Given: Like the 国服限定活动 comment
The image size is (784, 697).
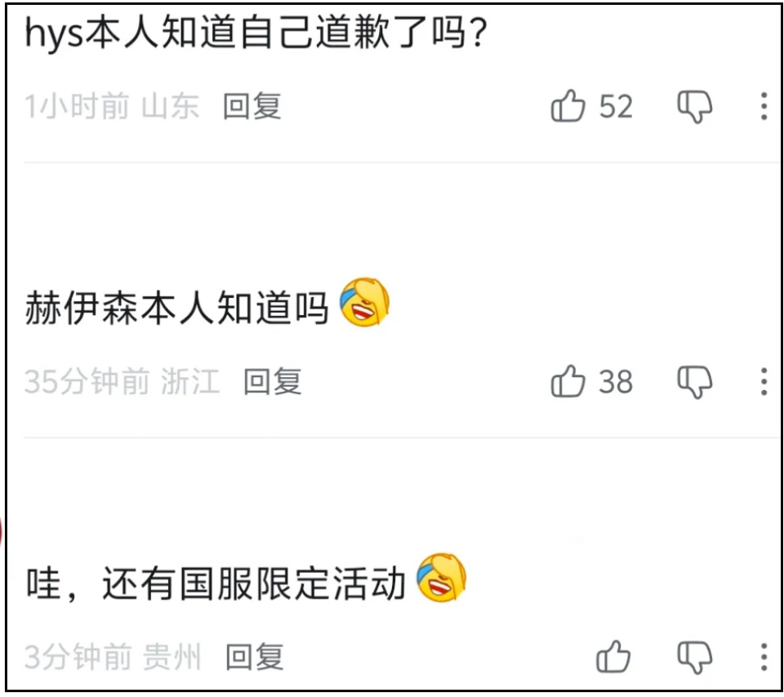Looking at the screenshot, I should [613, 656].
